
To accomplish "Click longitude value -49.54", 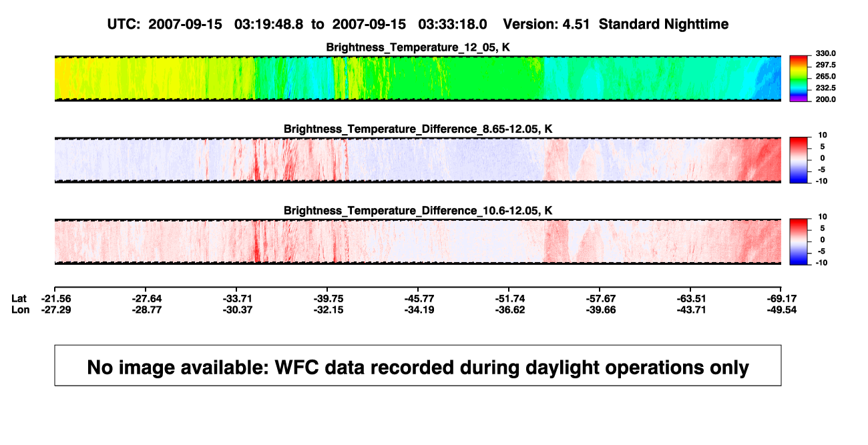I will coord(783,310).
